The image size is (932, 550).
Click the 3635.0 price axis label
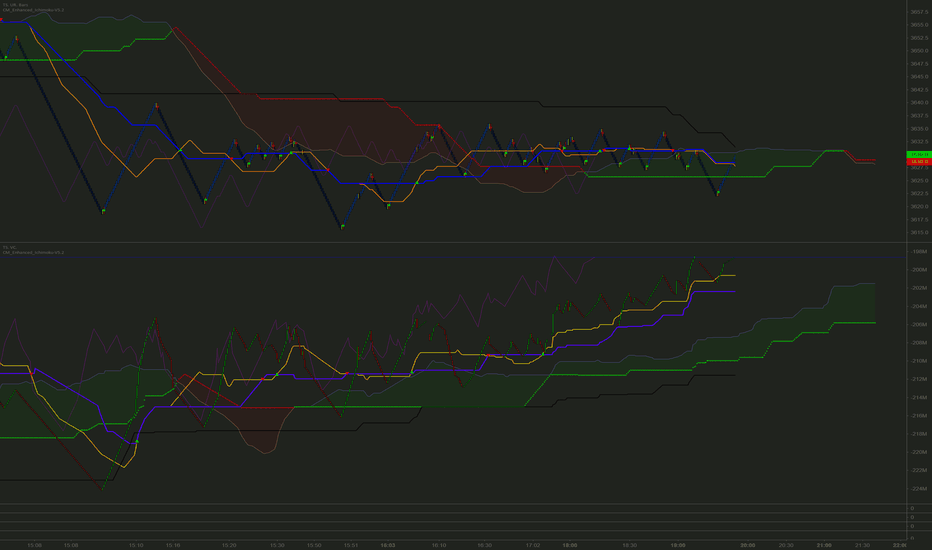[x=919, y=128]
